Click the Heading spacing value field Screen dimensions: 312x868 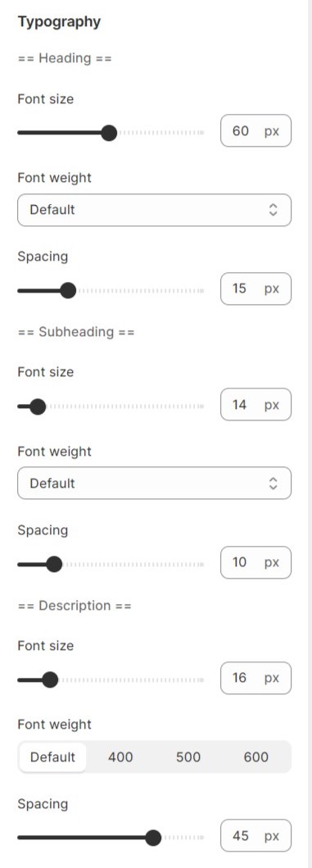[255, 289]
